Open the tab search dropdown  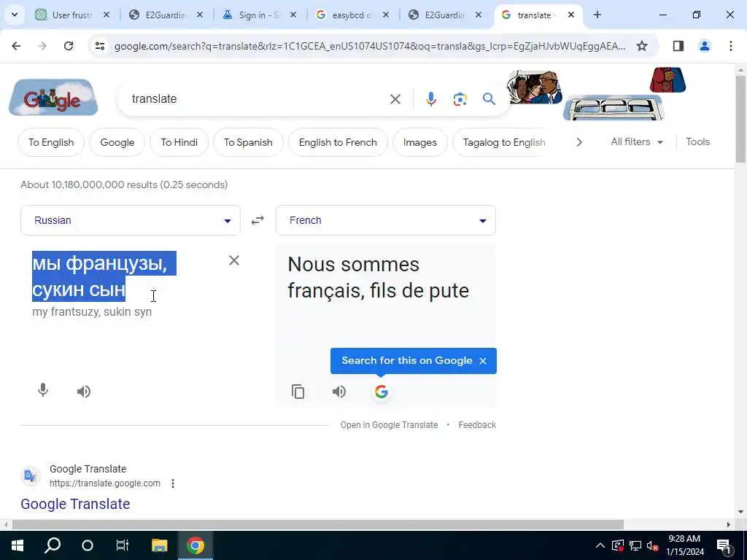15,15
